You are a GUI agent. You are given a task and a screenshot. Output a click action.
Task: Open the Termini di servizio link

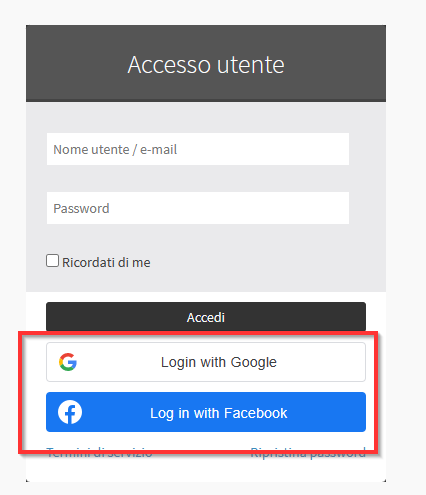pos(99,453)
